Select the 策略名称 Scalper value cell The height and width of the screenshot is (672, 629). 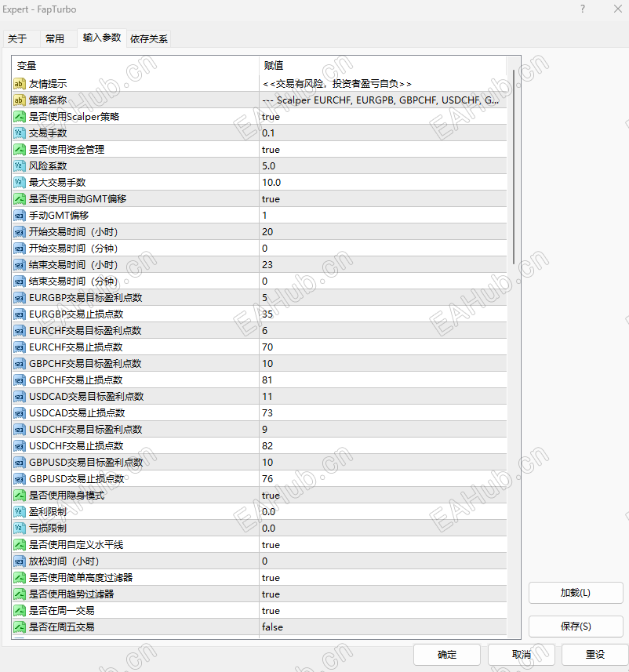coord(383,100)
